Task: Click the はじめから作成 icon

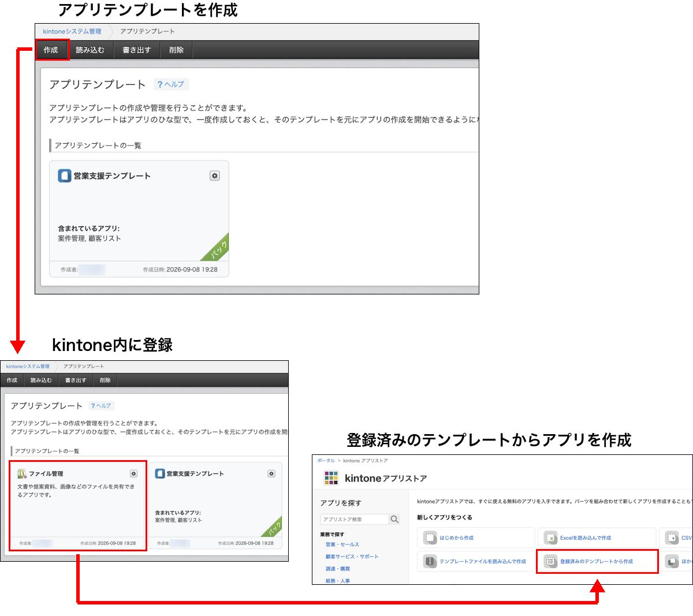Action: tap(430, 537)
